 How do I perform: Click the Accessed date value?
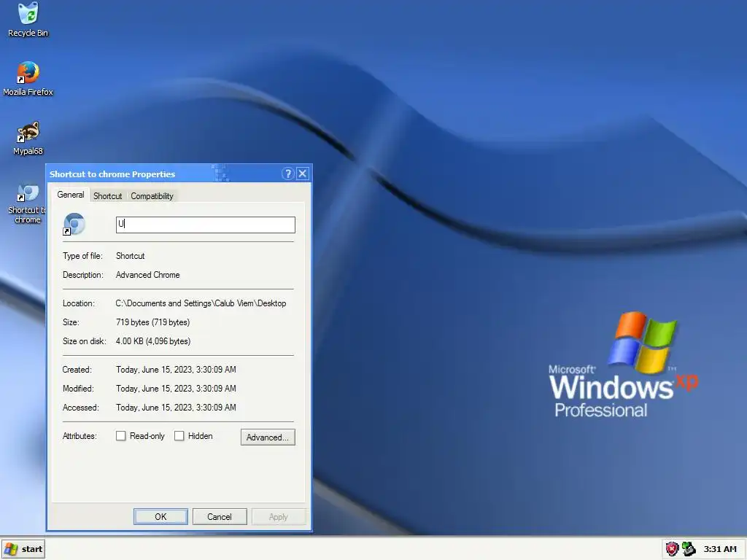click(176, 408)
